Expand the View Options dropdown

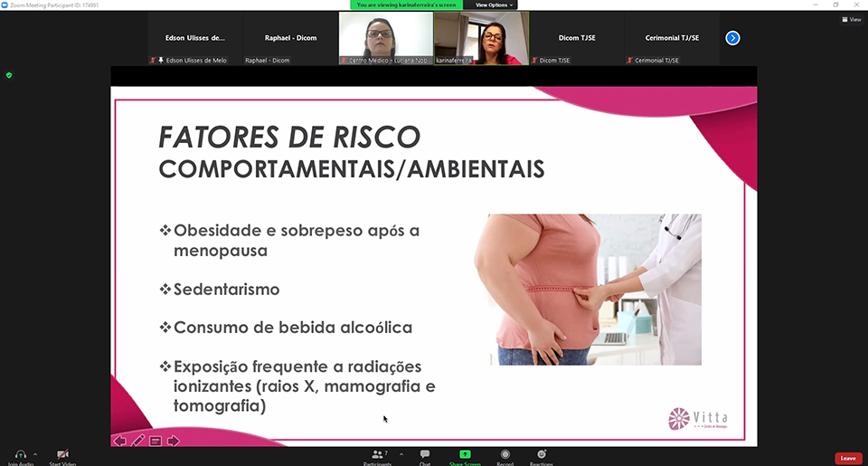494,5
